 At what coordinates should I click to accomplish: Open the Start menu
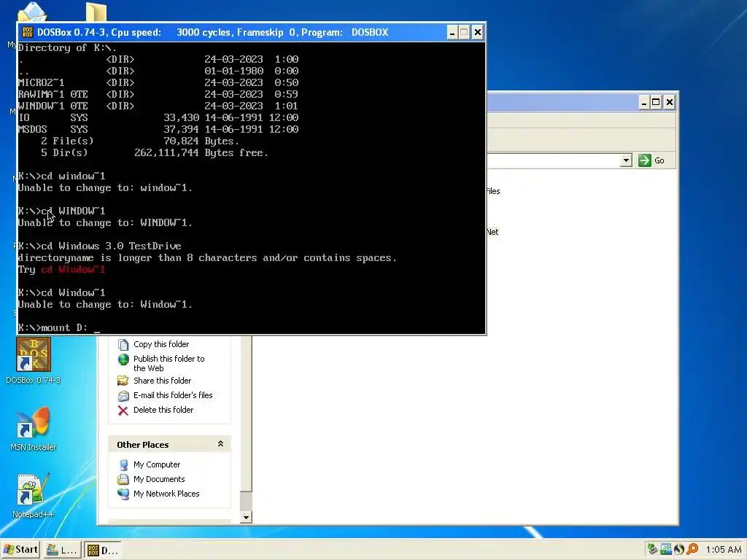point(20,550)
